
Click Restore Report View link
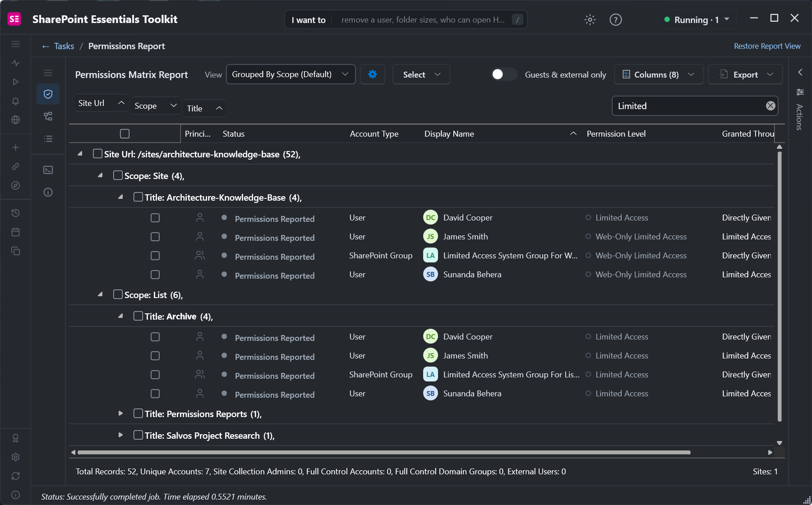(x=767, y=46)
